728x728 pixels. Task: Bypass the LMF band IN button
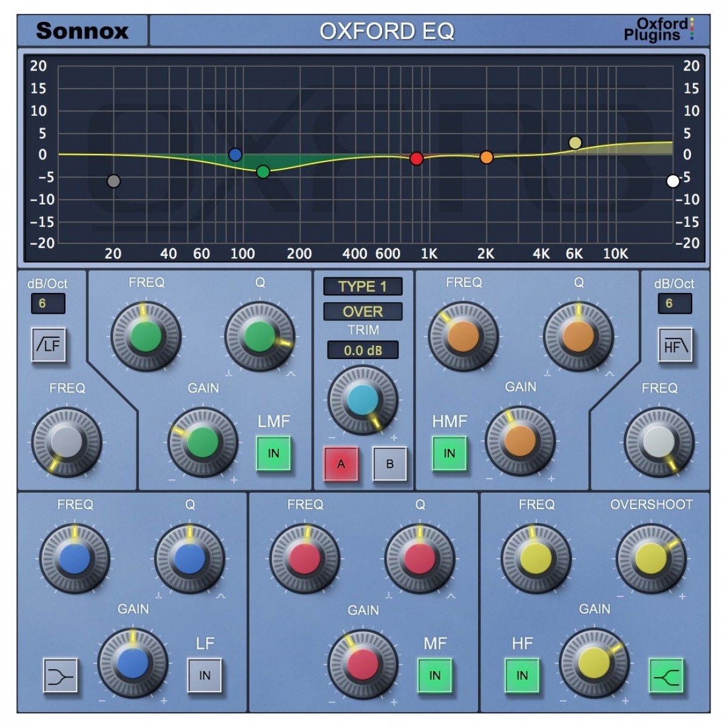pyautogui.click(x=274, y=452)
